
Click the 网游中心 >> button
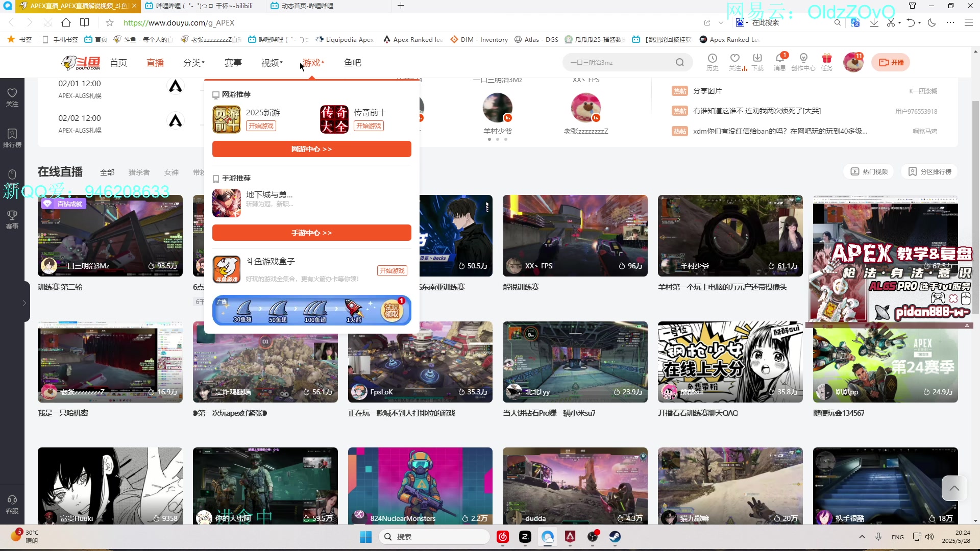pyautogui.click(x=311, y=149)
